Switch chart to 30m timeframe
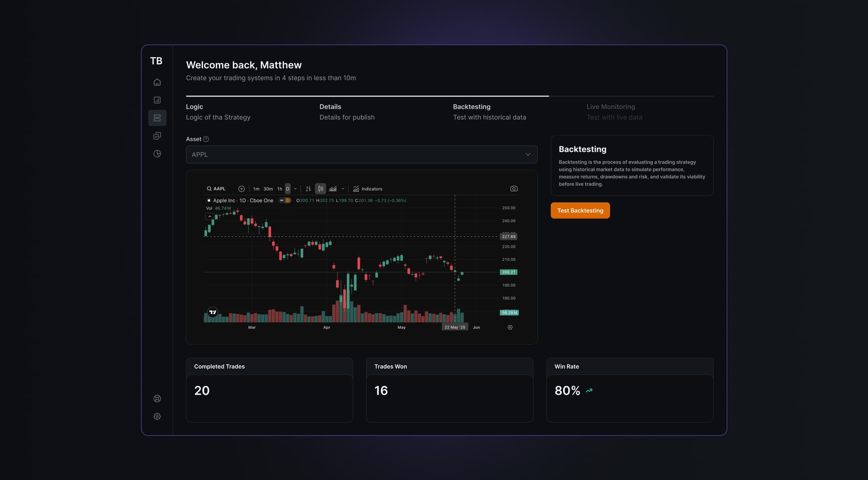Viewport: 868px width, 480px height. [x=268, y=189]
